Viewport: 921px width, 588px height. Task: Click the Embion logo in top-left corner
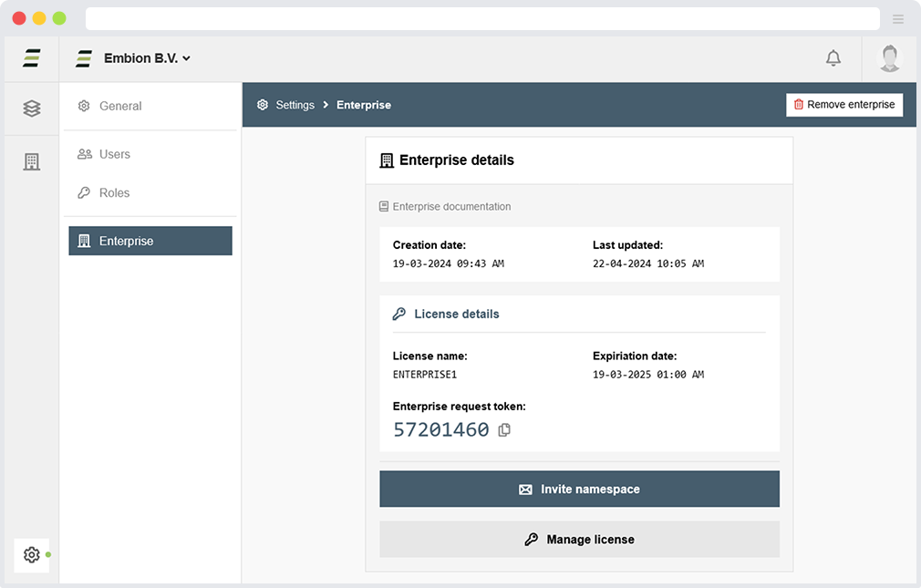coord(32,58)
